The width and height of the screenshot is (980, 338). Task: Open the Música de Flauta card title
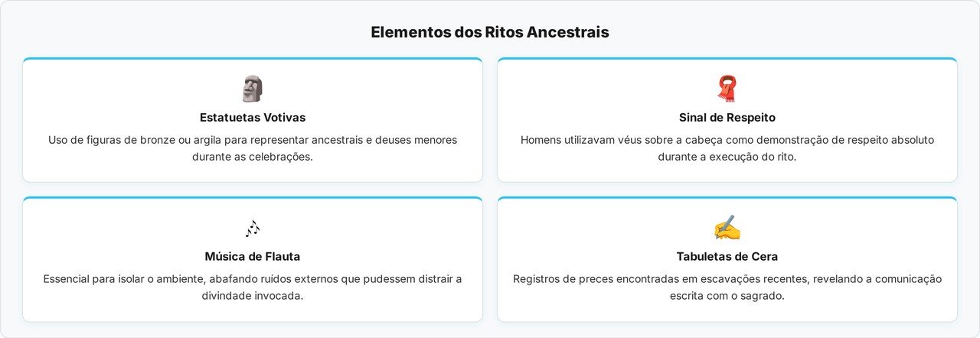(x=253, y=257)
